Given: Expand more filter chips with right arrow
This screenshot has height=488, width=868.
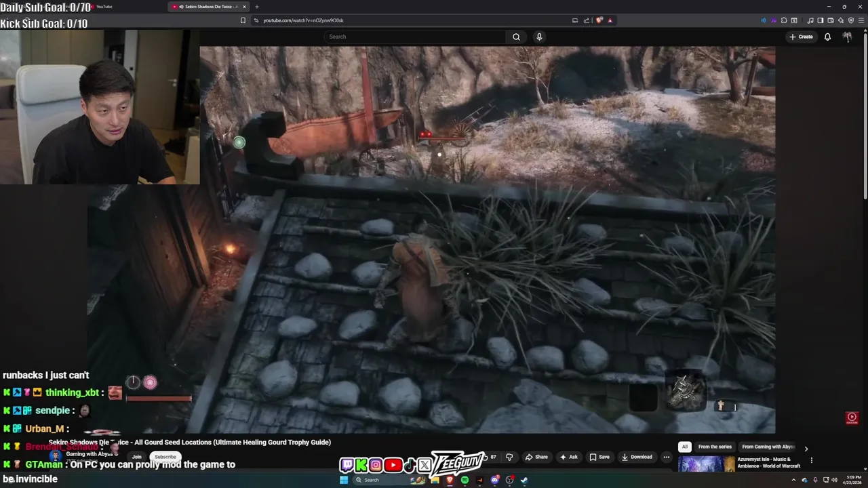Looking at the screenshot, I should pos(806,448).
